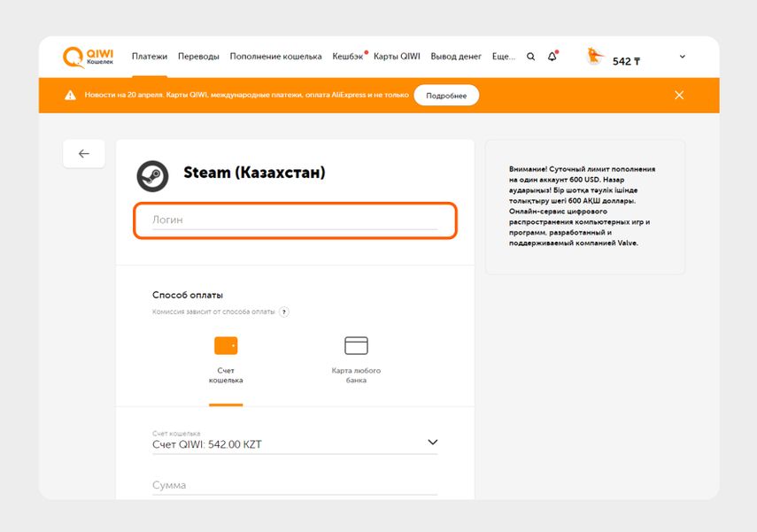
Task: Click the QIWI Кошелек logo
Action: tap(88, 57)
